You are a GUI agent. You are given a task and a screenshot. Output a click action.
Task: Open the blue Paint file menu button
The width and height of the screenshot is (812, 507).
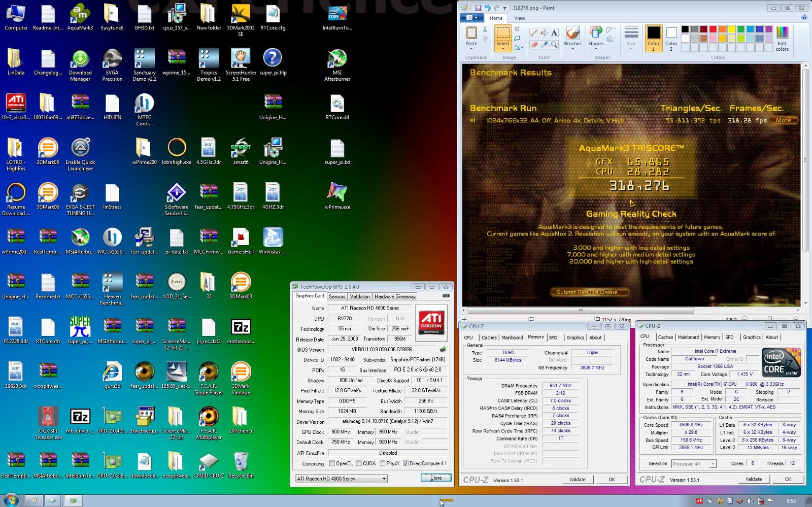(471, 18)
